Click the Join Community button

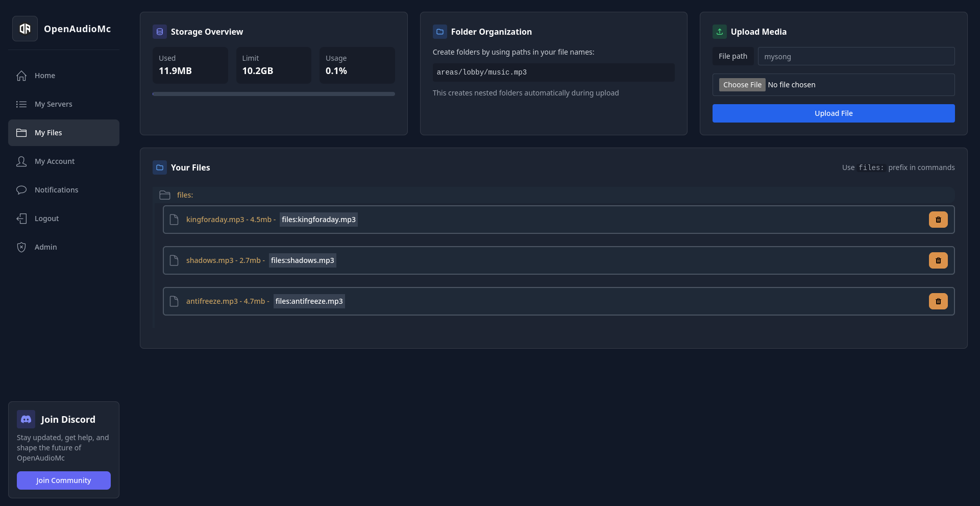(64, 480)
